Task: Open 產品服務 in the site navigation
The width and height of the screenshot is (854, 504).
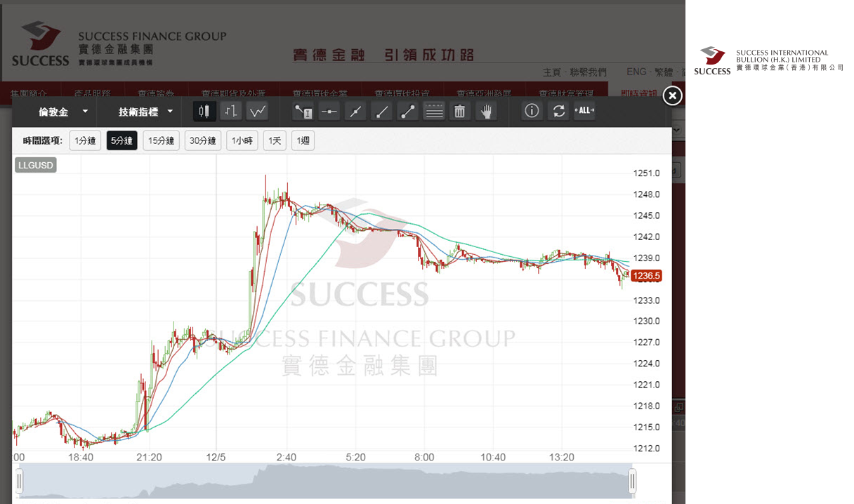Action: 92,93
